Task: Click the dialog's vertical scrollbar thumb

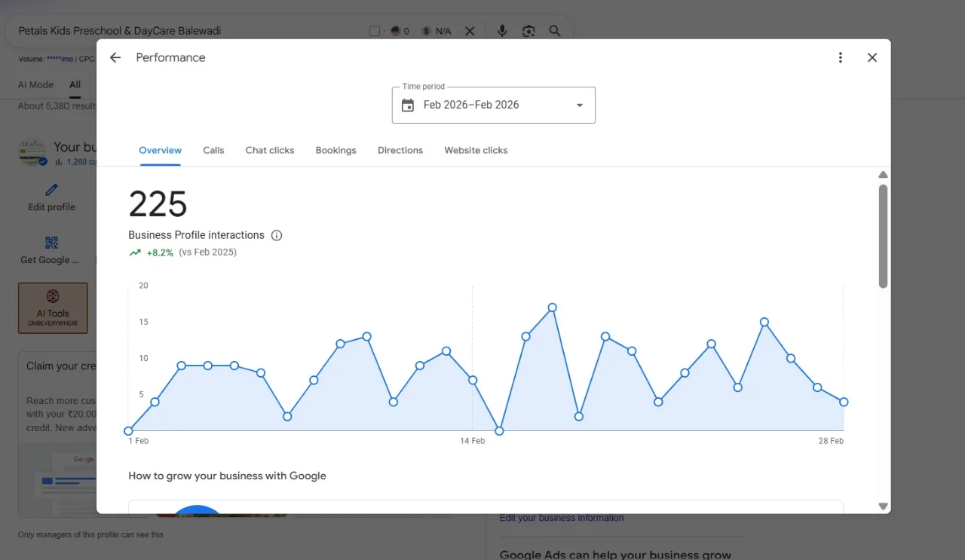Action: pos(883,236)
